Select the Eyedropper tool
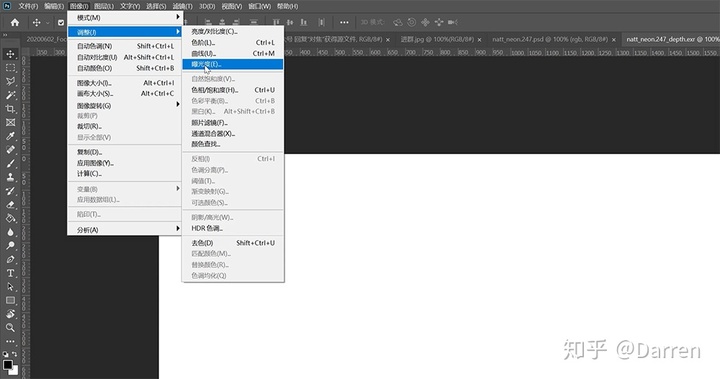This screenshot has width=720, height=379. (x=10, y=136)
